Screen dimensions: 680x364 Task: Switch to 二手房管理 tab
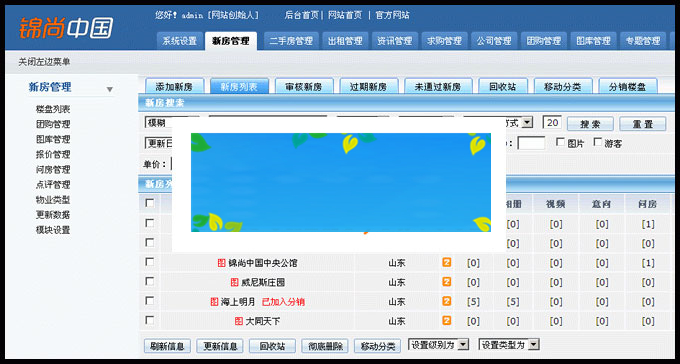point(291,41)
